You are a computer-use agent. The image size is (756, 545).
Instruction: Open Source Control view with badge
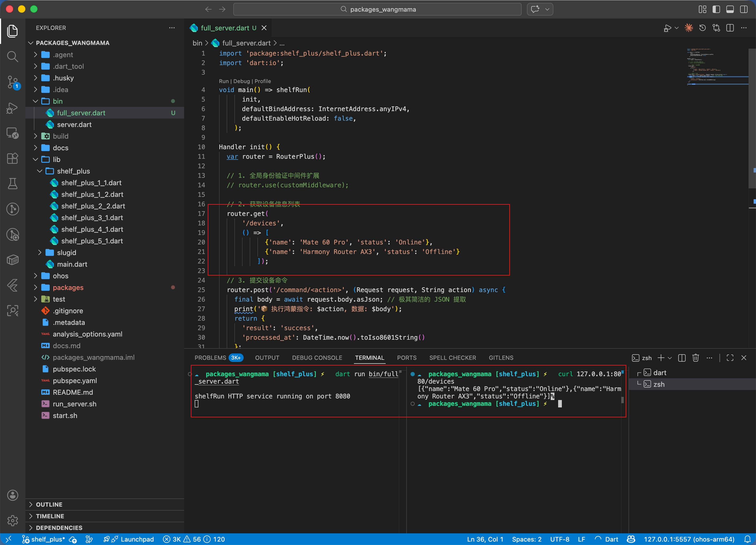tap(12, 82)
